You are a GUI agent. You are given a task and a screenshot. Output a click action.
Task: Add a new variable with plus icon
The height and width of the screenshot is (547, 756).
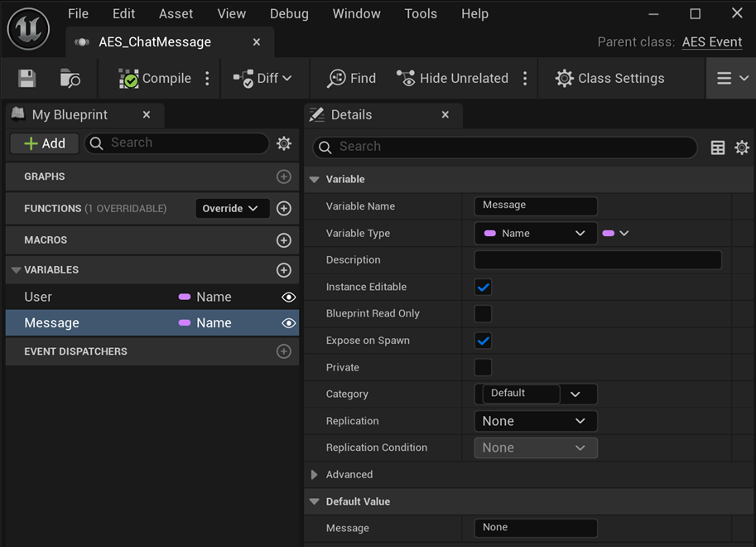pyautogui.click(x=283, y=270)
